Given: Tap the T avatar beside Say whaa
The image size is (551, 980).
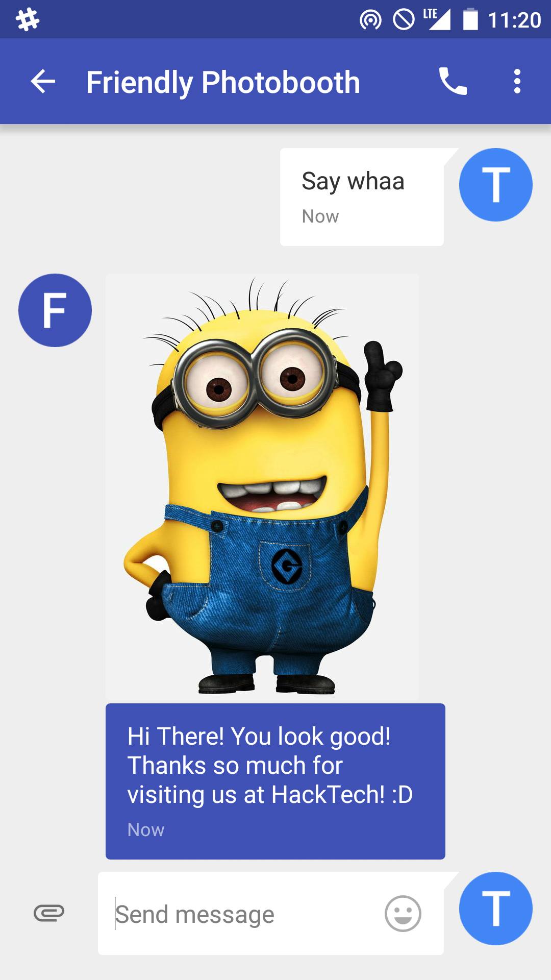Looking at the screenshot, I should (496, 185).
